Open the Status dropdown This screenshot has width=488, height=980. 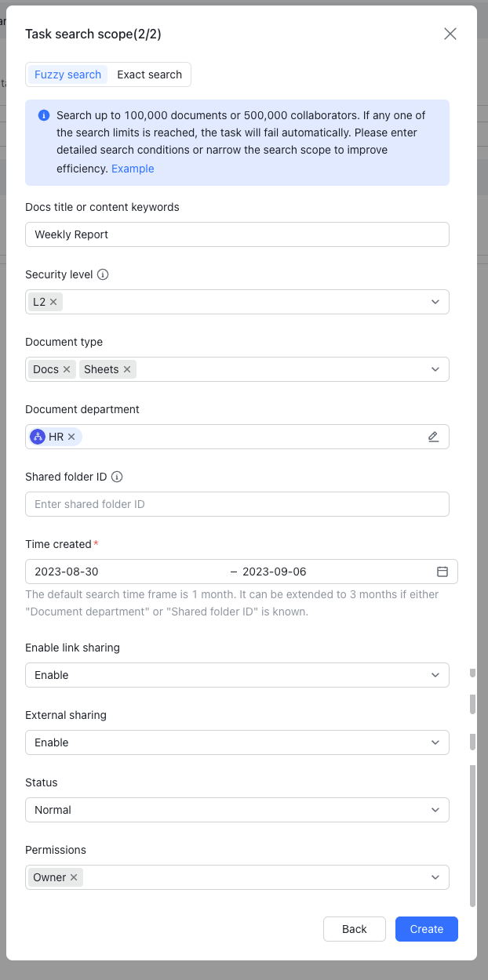[435, 810]
